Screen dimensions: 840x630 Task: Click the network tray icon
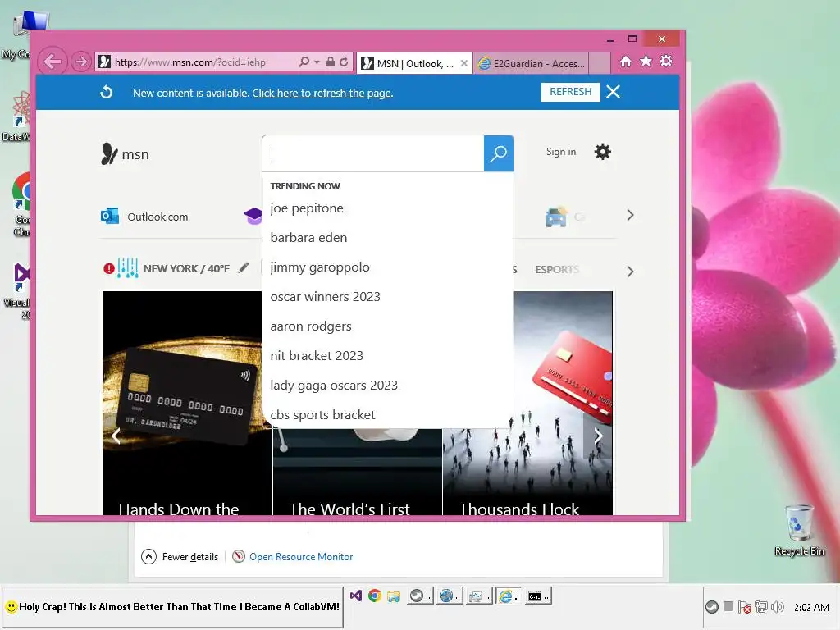click(x=760, y=607)
